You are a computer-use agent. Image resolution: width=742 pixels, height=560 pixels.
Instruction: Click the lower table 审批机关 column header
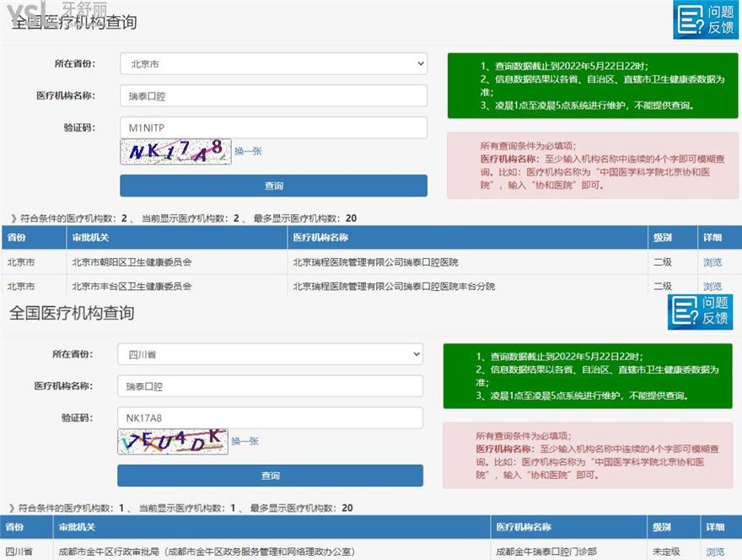point(272,527)
